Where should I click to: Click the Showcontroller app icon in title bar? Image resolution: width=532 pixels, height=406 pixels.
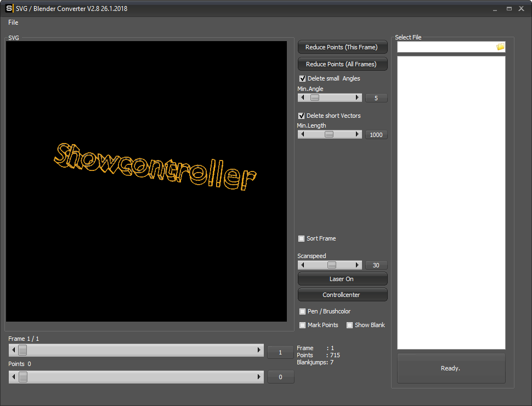(9, 8)
